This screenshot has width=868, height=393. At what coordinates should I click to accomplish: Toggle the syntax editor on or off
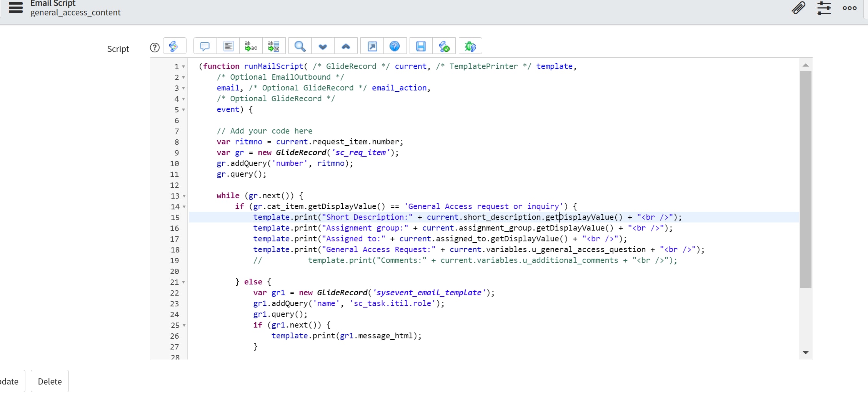[174, 47]
